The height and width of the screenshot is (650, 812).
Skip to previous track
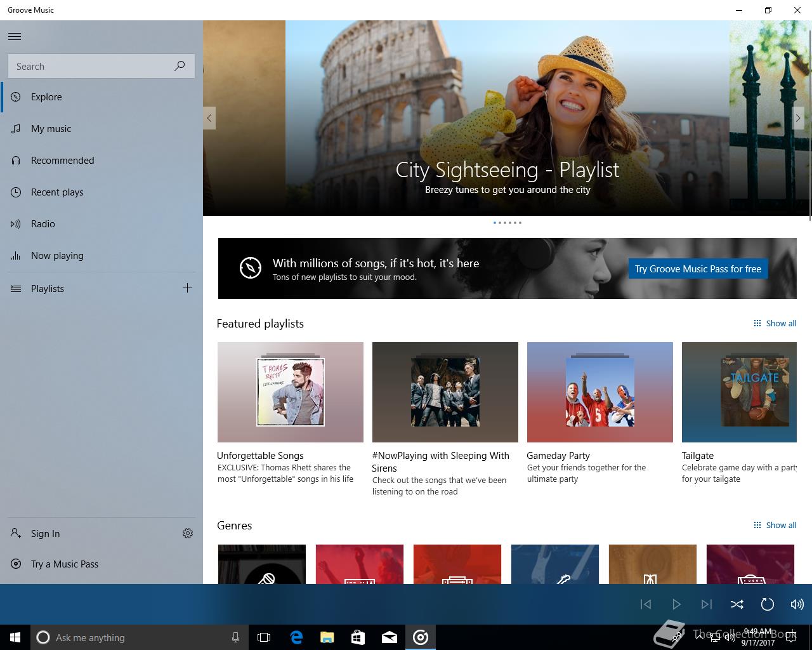pyautogui.click(x=646, y=604)
